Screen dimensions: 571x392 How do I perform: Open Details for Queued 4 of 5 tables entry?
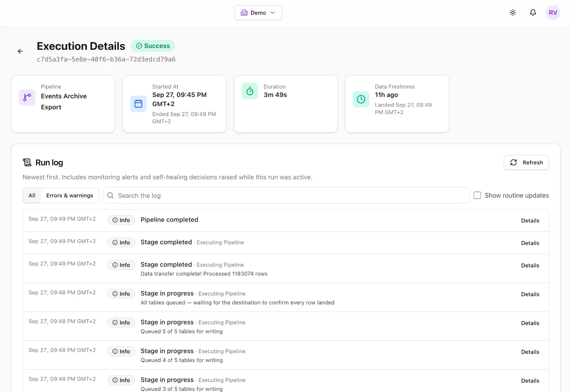530,352
